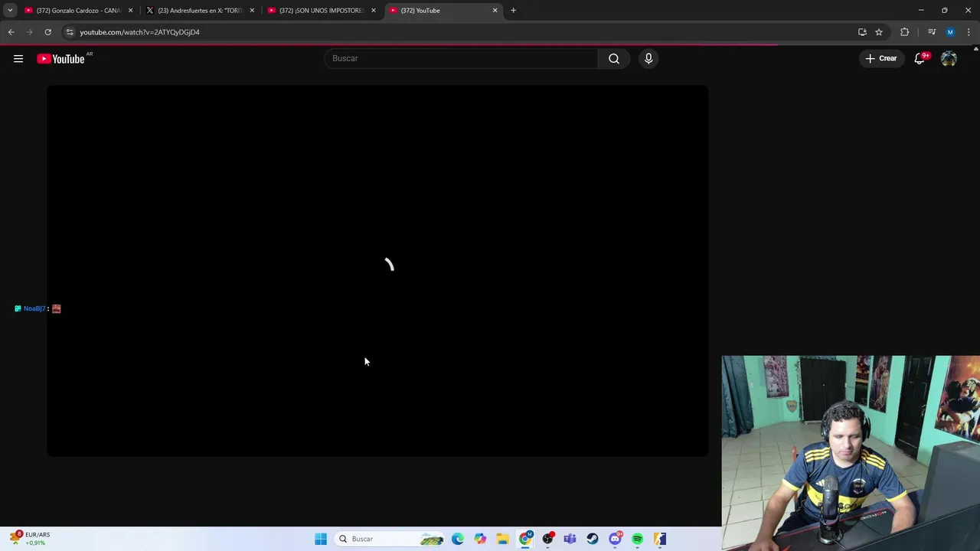Open Counter-Strike from the taskbar
This screenshot has height=551, width=980.
[x=660, y=539]
